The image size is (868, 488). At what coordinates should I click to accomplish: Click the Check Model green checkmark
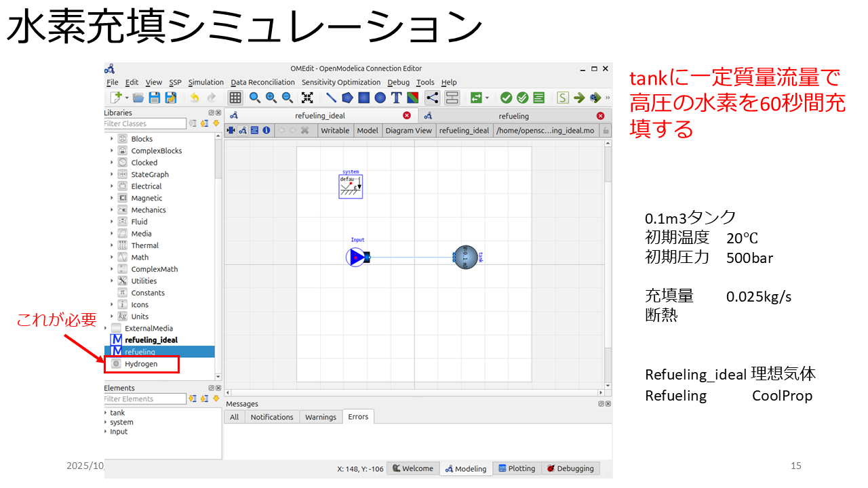point(507,98)
